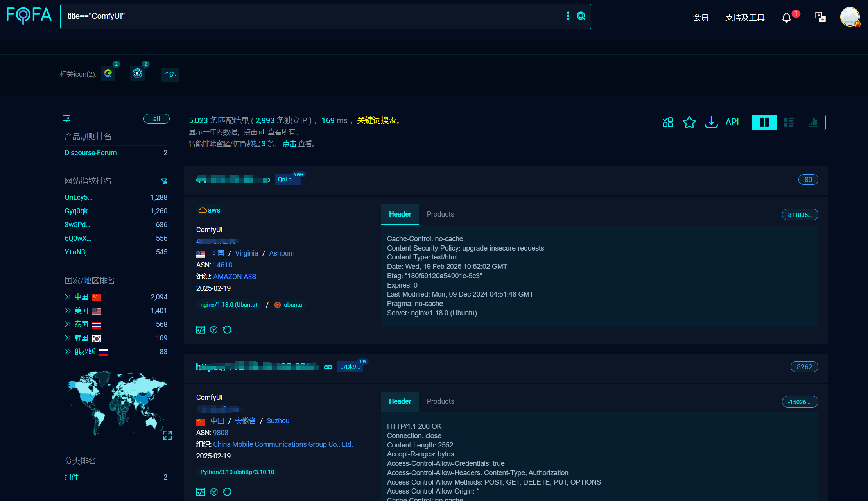This screenshot has width=868, height=501.
Task: Select the Header tab of second result
Action: tap(400, 401)
